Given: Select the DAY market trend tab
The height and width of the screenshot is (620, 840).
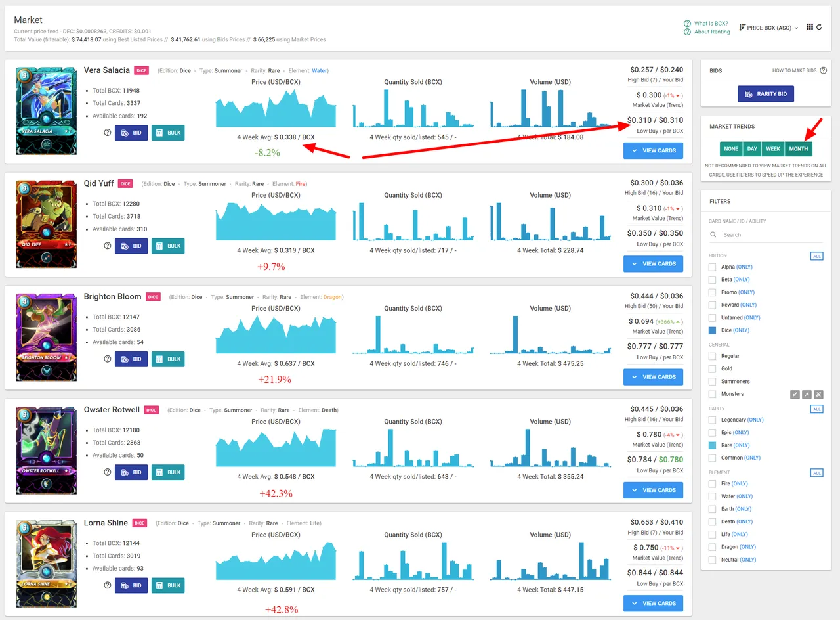Looking at the screenshot, I should pos(752,149).
